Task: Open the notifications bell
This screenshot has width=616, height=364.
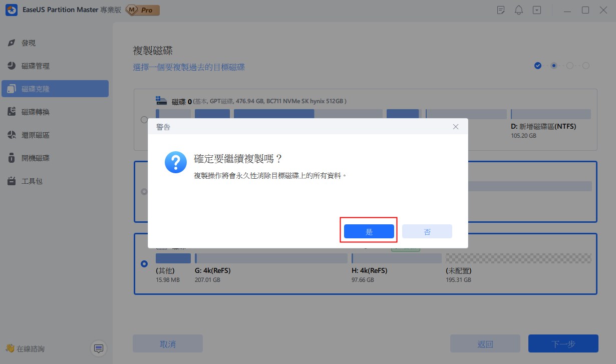Action: pos(519,10)
